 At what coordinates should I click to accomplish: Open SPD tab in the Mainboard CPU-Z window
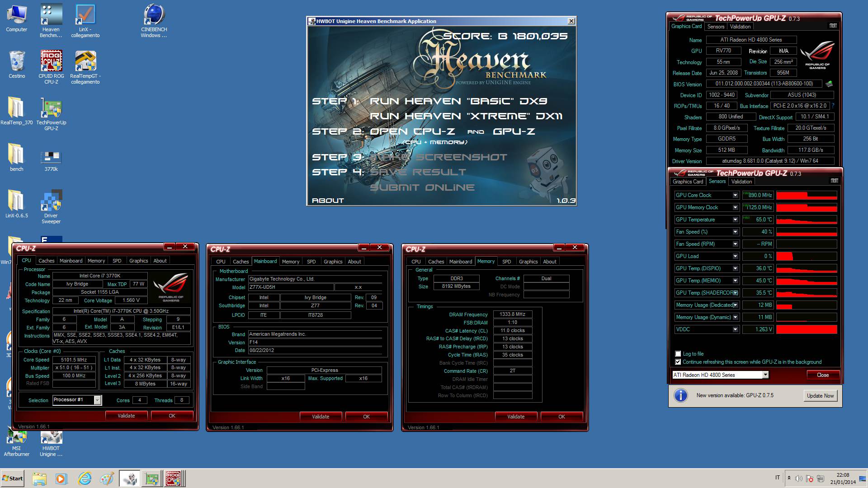311,262
